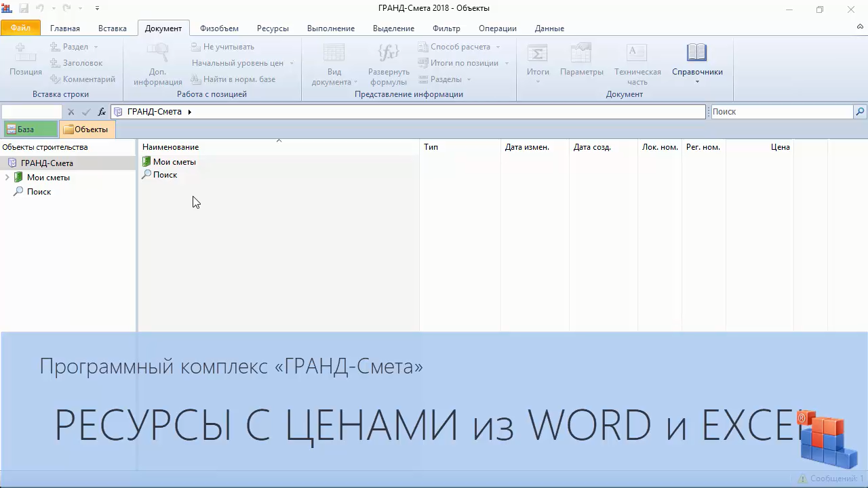This screenshot has width=868, height=488.
Task: Click the cancel X icon beside the name box
Action: 71,112
